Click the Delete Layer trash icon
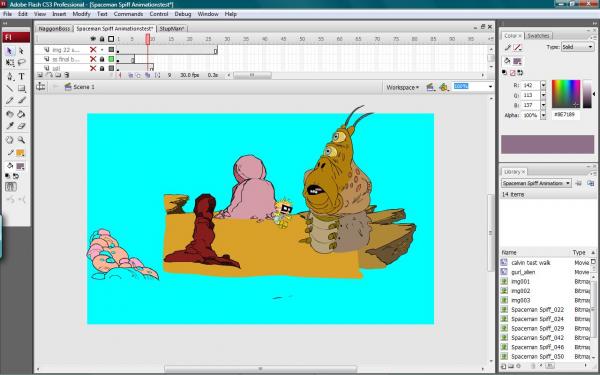The width and height of the screenshot is (600, 375). pyautogui.click(x=67, y=75)
